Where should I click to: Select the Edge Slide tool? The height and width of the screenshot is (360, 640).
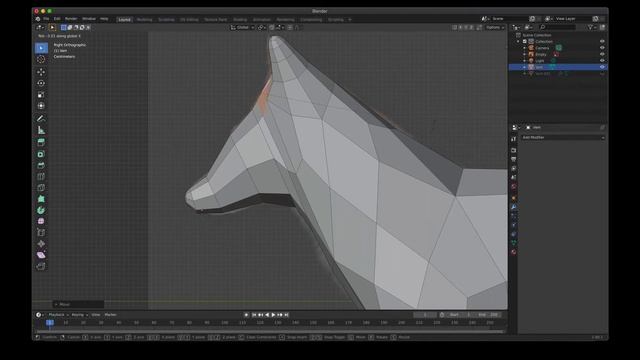tap(41, 233)
